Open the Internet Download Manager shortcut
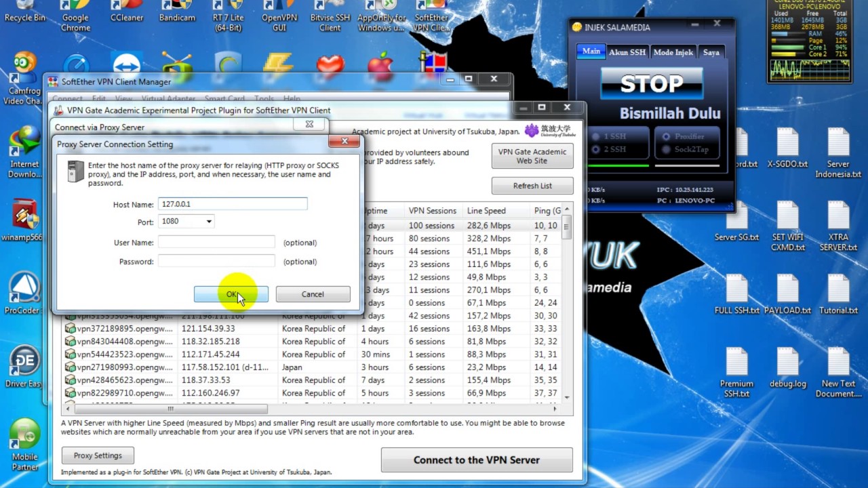868x488 pixels. pyautogui.click(x=25, y=152)
